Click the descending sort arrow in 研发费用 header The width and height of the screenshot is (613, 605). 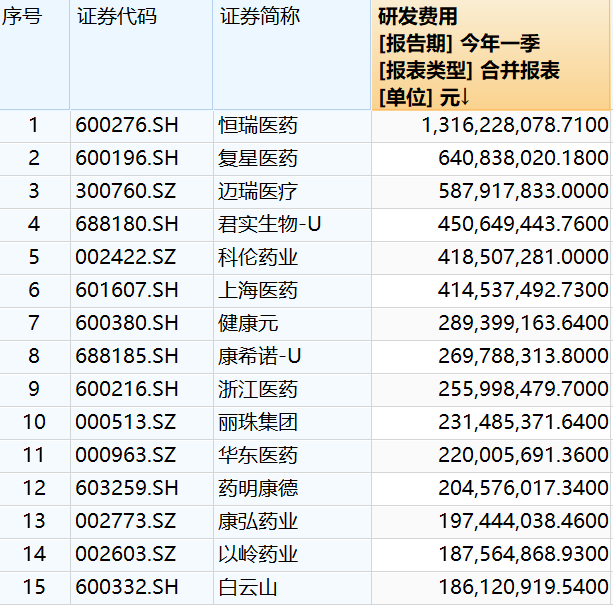(x=465, y=97)
